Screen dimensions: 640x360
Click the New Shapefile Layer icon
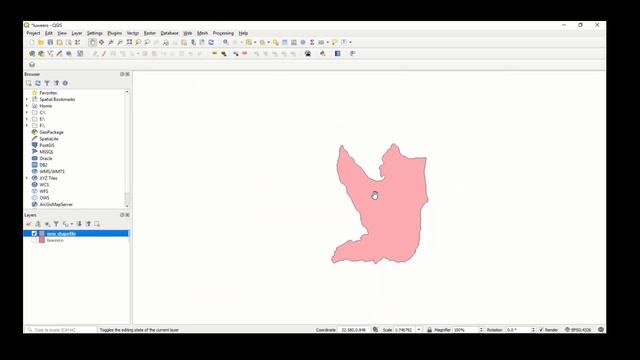50,53
